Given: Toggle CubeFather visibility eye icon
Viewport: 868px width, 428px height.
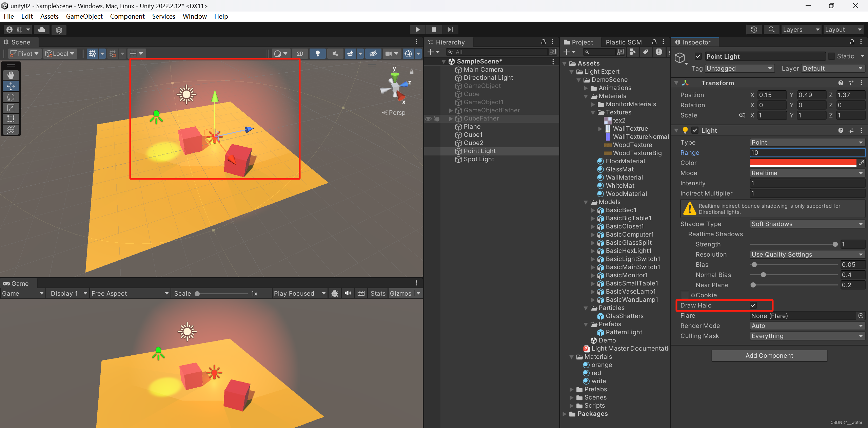Looking at the screenshot, I should [428, 118].
